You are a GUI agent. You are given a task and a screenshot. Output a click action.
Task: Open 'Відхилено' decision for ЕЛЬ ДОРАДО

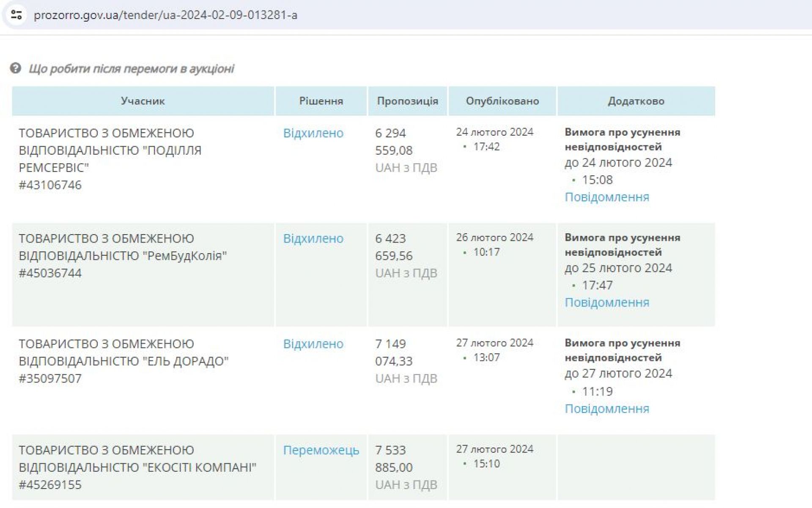313,344
